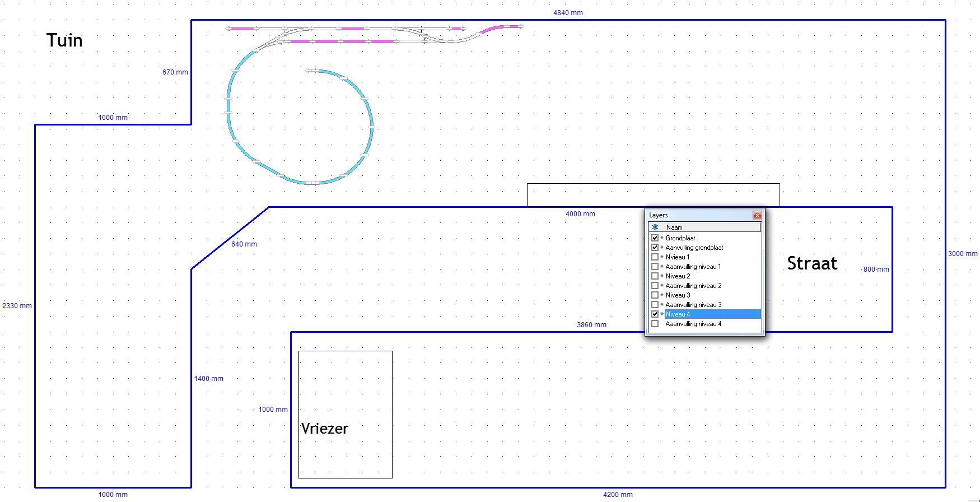Screen dimensions: 980x502
Task: Uncheck the Grondplaat layer checkbox
Action: point(655,238)
